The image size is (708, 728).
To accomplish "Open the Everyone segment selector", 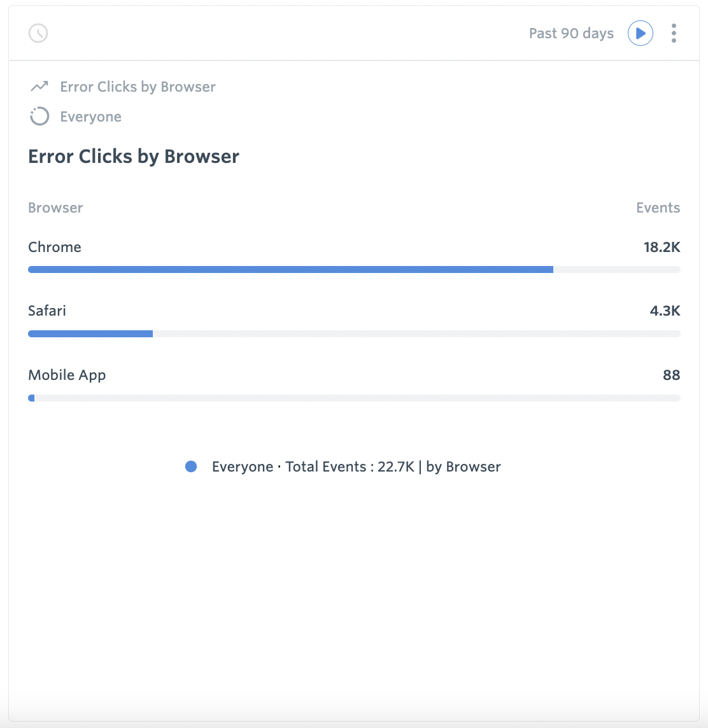I will [x=90, y=116].
